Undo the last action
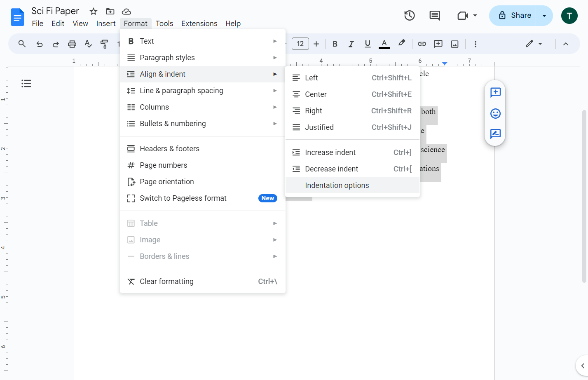 (40, 44)
